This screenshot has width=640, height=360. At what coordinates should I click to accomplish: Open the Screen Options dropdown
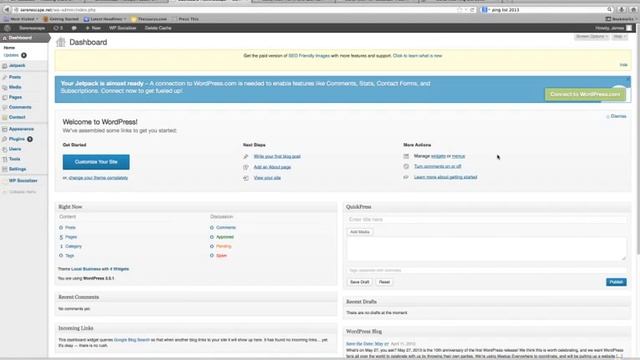pyautogui.click(x=592, y=37)
